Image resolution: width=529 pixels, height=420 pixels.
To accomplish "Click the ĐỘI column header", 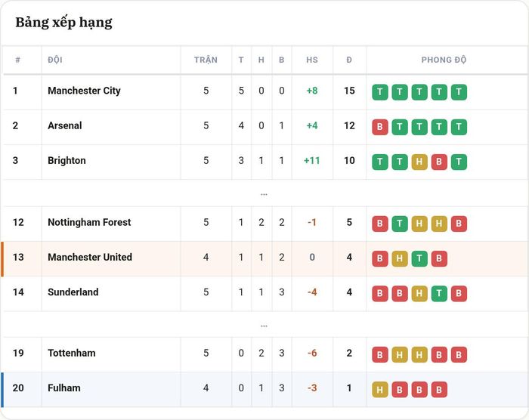I will (x=55, y=60).
